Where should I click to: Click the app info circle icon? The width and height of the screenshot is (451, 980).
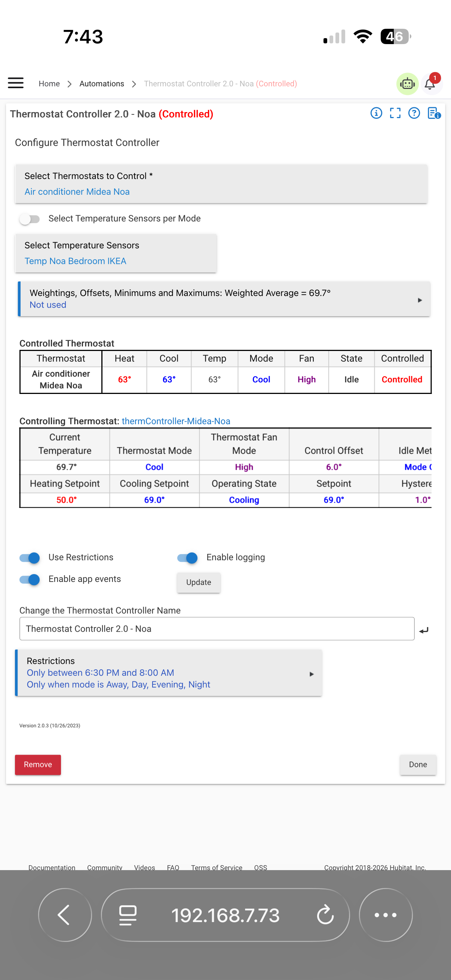tap(376, 113)
